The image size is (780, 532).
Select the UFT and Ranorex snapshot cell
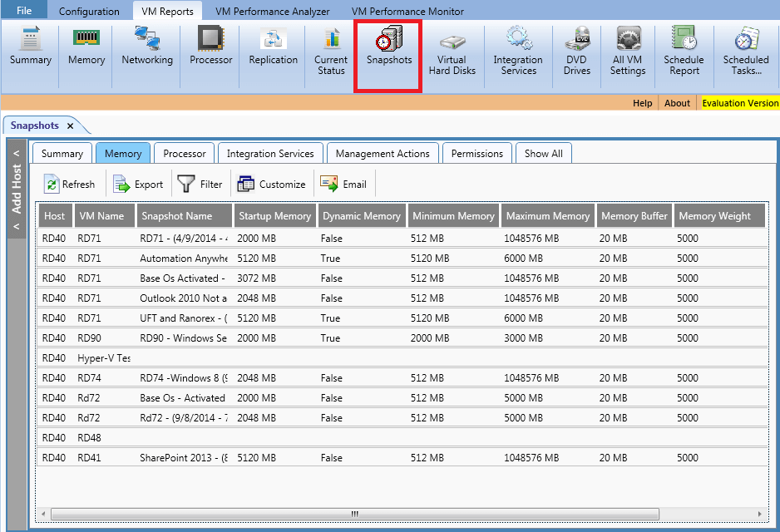(184, 318)
